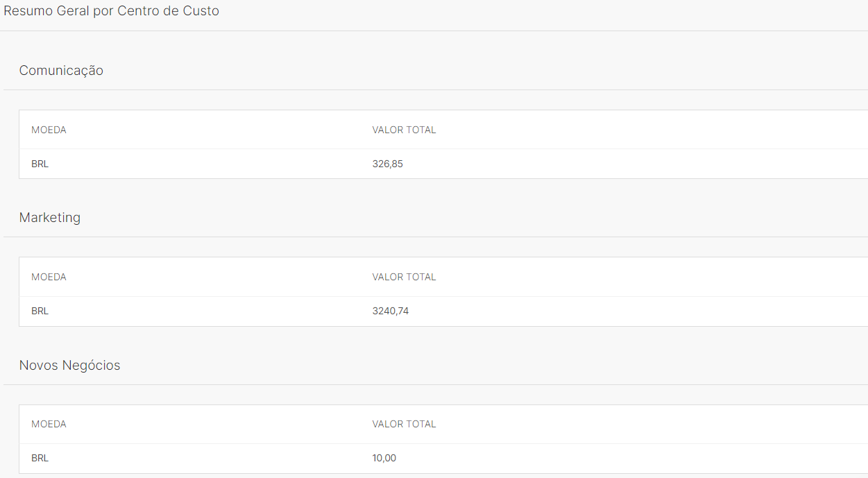This screenshot has height=478, width=868.
Task: Click the BRL 326,85 row in Comunicação
Action: click(x=443, y=164)
